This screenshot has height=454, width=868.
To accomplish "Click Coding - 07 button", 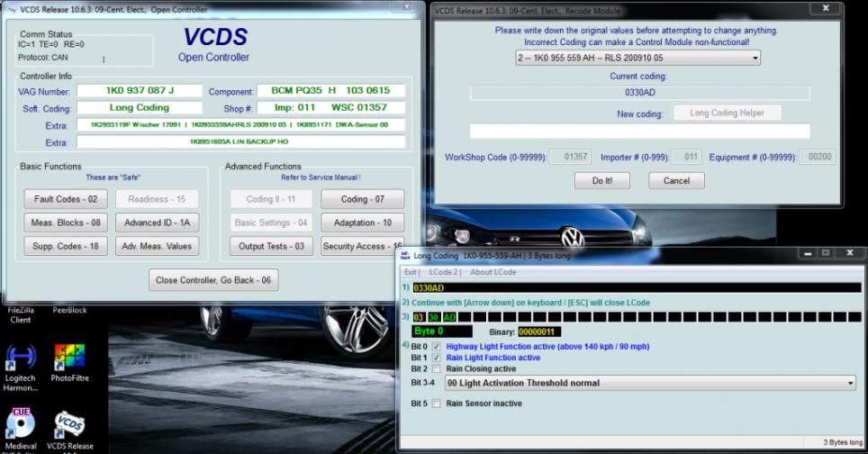I will click(363, 199).
